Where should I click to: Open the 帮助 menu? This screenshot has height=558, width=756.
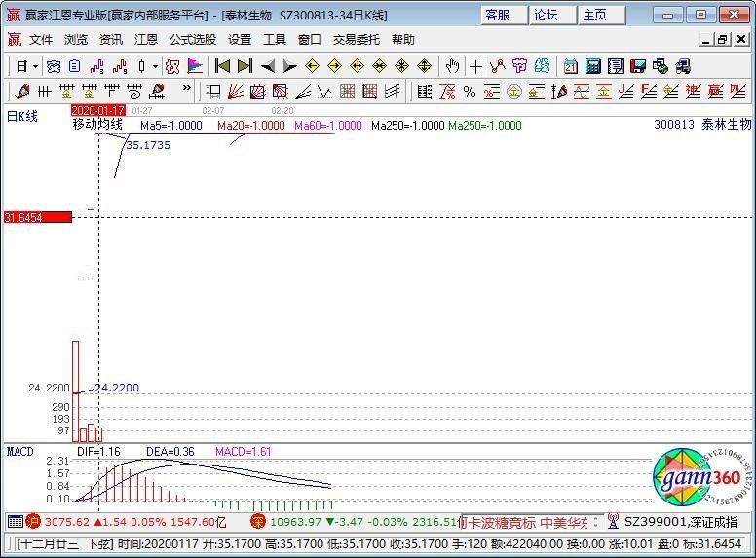(403, 40)
